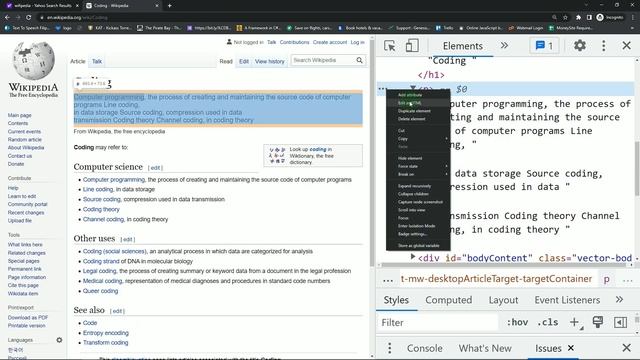Open the Entropy encoding link
Viewport: 640px width, 360px height.
106,333
